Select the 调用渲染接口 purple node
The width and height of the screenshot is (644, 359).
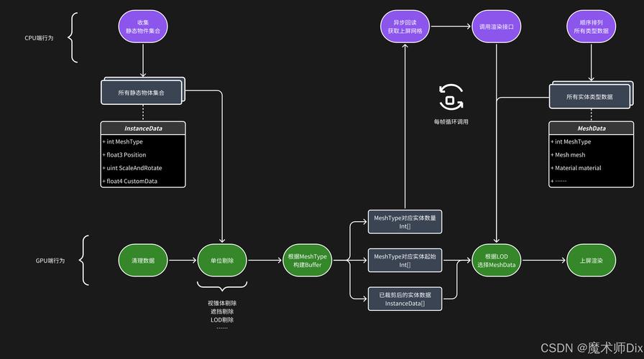pyautogui.click(x=495, y=27)
